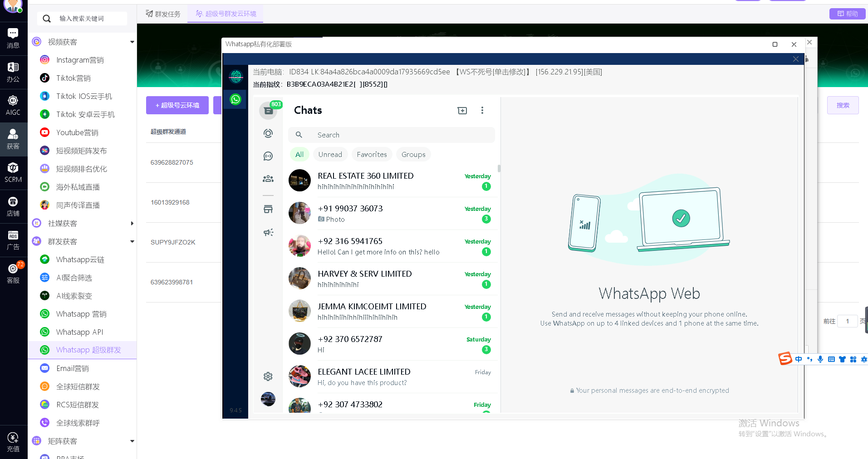Switch to the 超级号群发云环境 tab
Viewport: 868px width, 459px height.
pyautogui.click(x=226, y=14)
